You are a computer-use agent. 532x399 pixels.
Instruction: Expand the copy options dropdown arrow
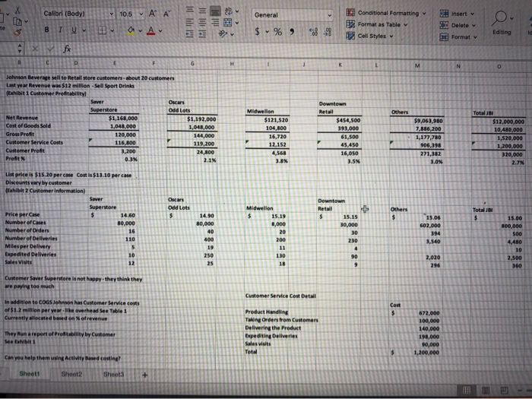pos(26,22)
